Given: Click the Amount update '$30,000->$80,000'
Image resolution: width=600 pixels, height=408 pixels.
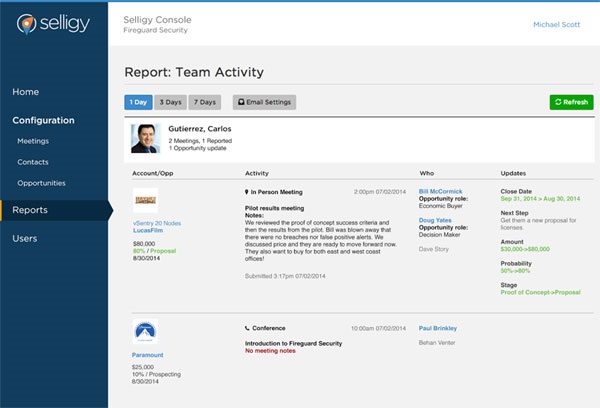Looking at the screenshot, I should click(525, 249).
